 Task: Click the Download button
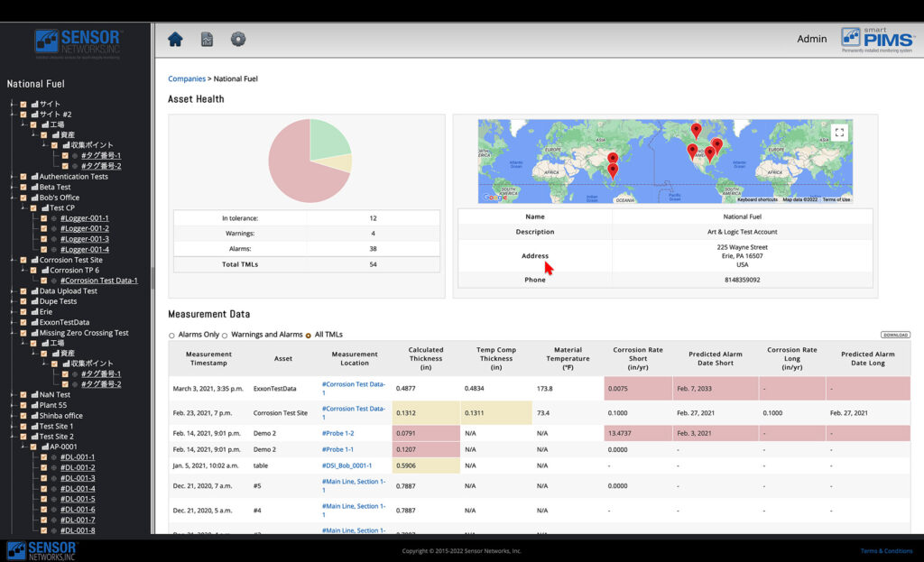coord(895,335)
